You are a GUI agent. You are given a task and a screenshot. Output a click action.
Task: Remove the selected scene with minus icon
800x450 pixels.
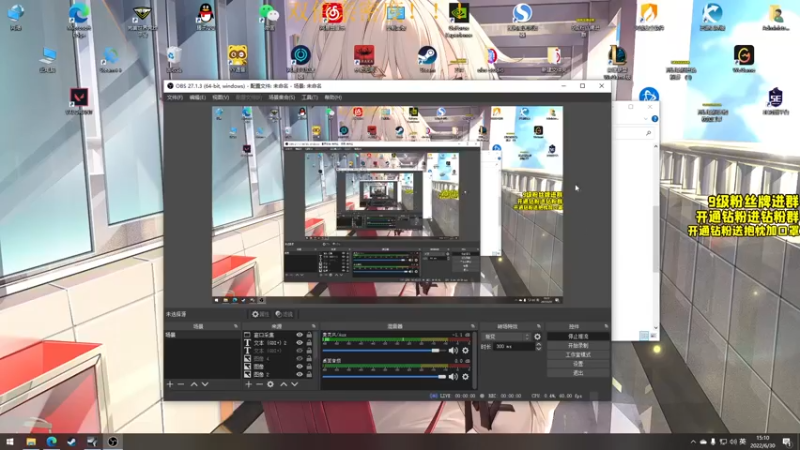coord(181,384)
